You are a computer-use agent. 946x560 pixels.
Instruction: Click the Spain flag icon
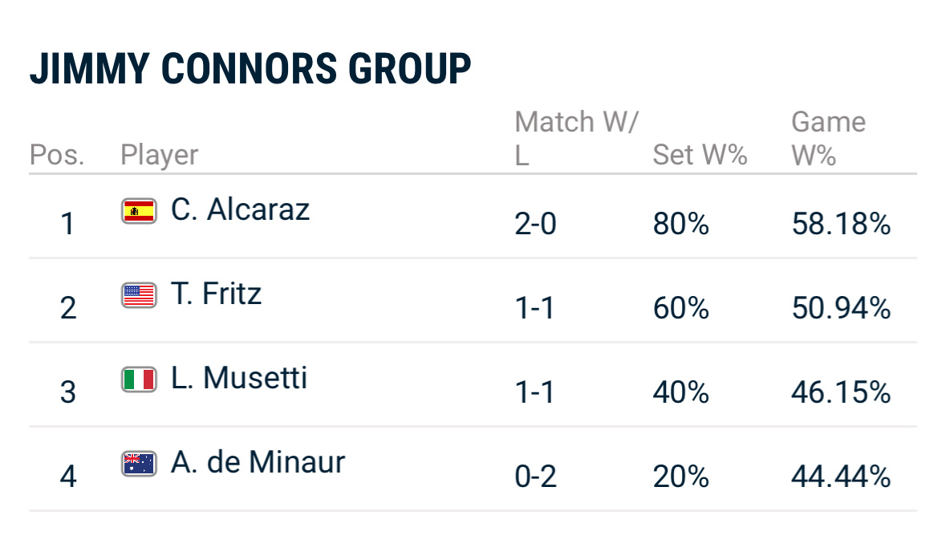139,211
